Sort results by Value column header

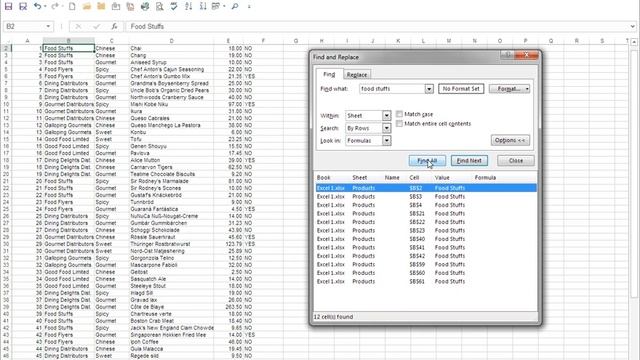coord(442,178)
